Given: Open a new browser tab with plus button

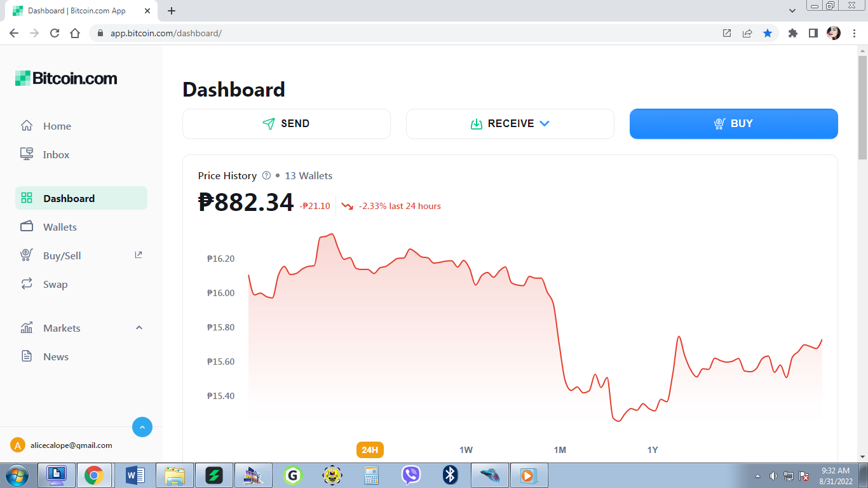Looking at the screenshot, I should pos(172,11).
